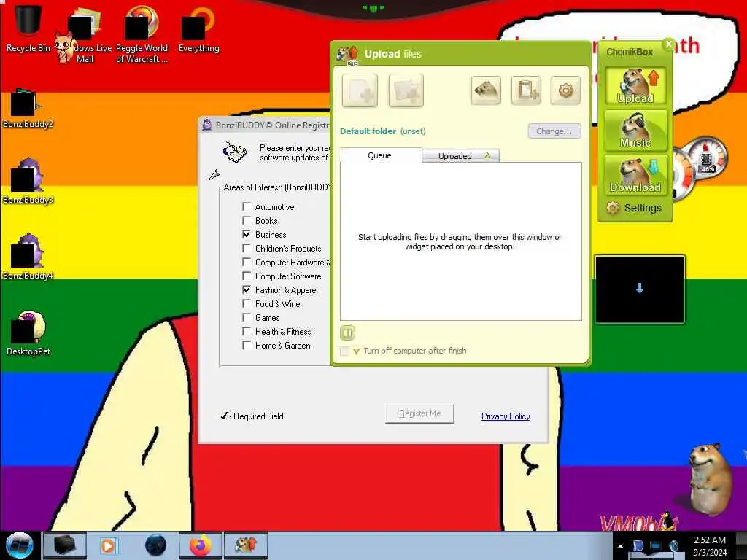Uncheck the Fashion & Apparel checkbox
747x560 pixels.
247,289
